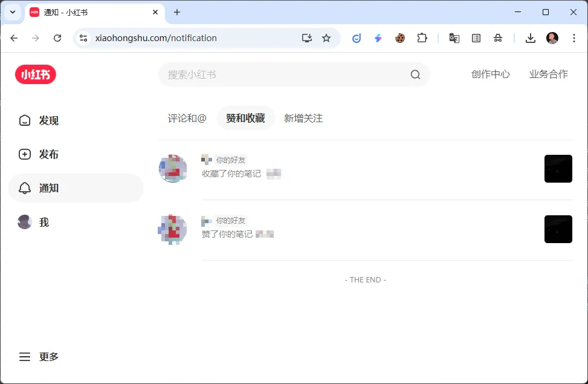
Task: Open the tab search dropdown arrow
Action: click(x=12, y=12)
